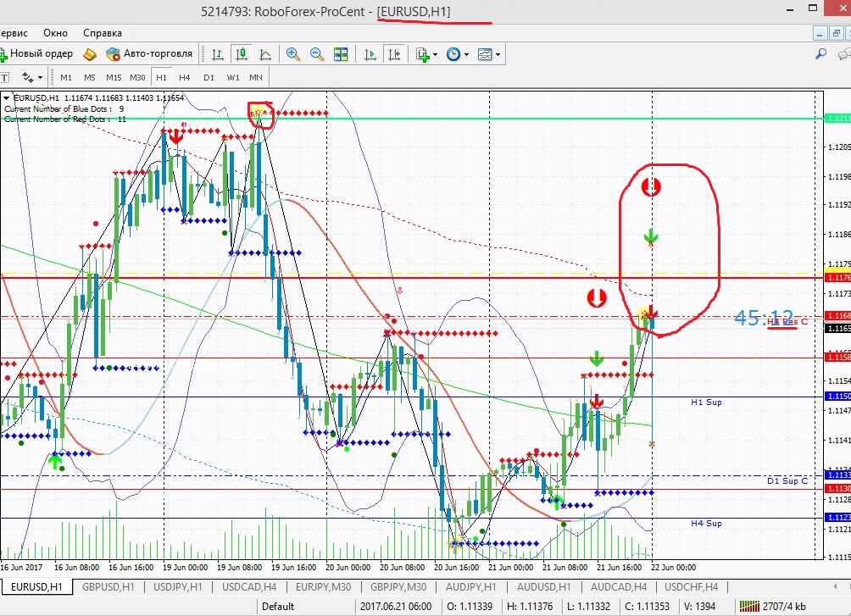Select the EURUSD,H1 chart tab
The height and width of the screenshot is (616, 851).
36,586
